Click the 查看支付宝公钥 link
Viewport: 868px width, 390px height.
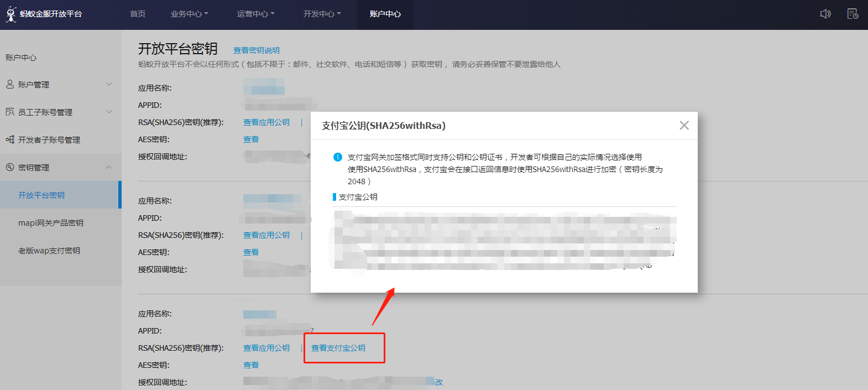tap(338, 348)
